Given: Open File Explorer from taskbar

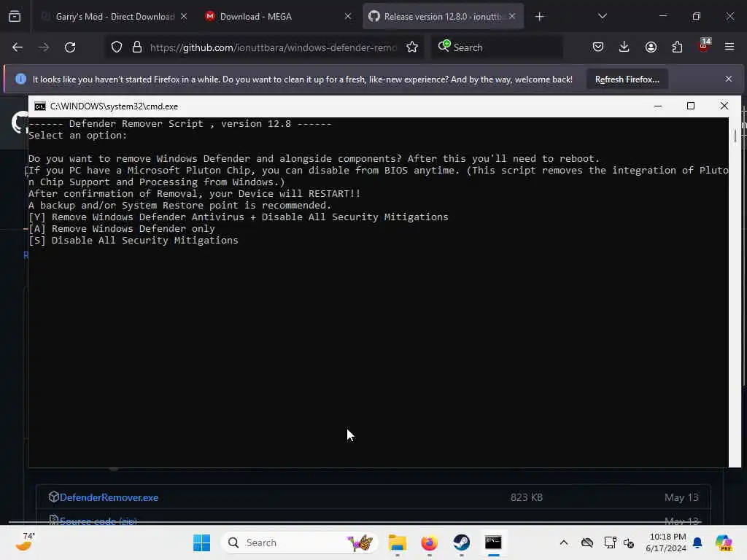Looking at the screenshot, I should tap(398, 542).
